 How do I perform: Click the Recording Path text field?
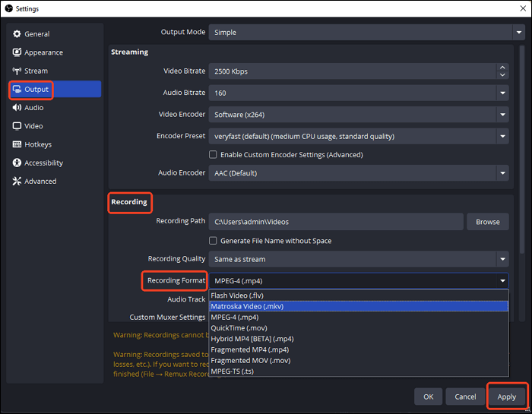[x=335, y=222]
